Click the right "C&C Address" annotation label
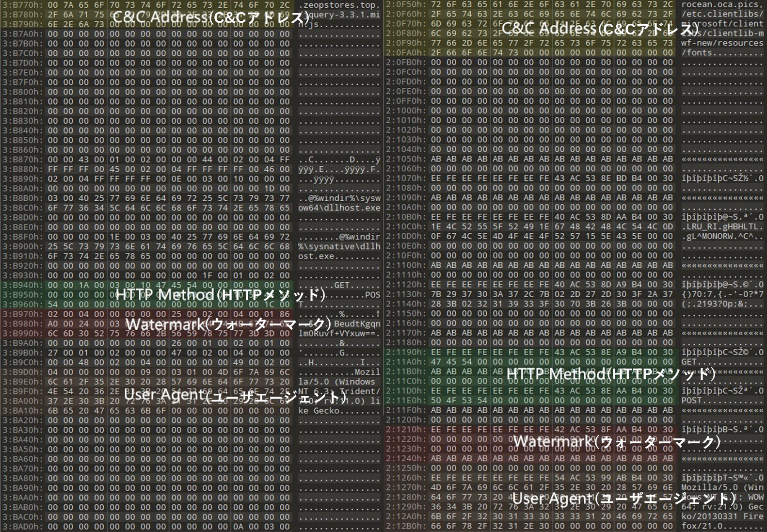 (x=600, y=29)
